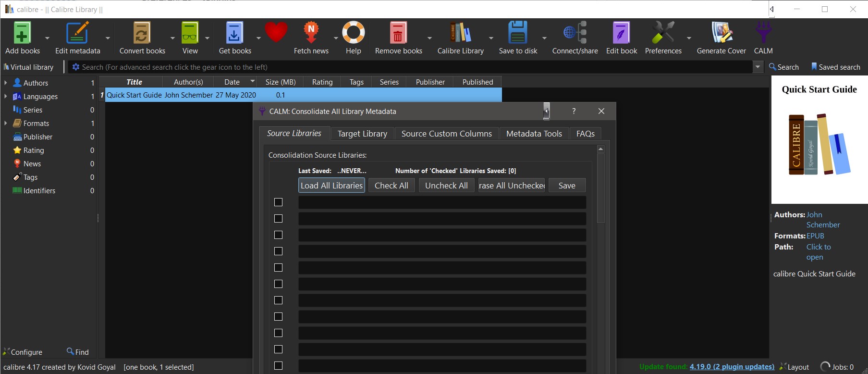
Task: Enable the third source library checkbox
Action: (278, 235)
